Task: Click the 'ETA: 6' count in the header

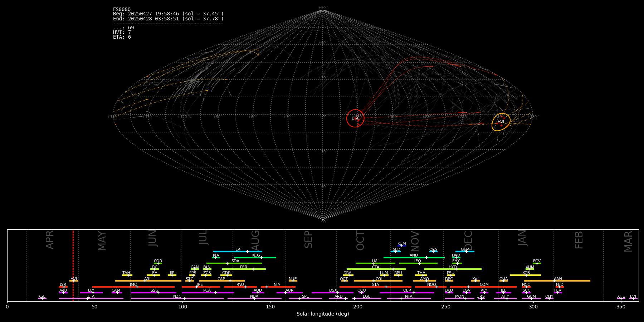Action: 122,37
